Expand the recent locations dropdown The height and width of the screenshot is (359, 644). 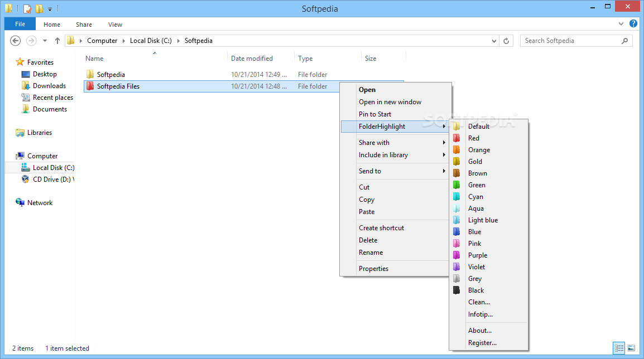(45, 41)
